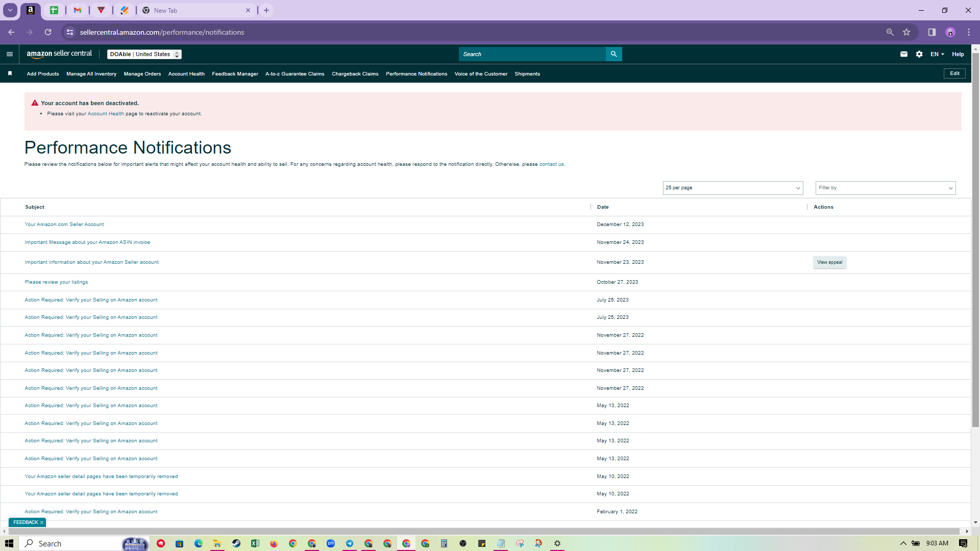Click the horizontal page scrollbar
Image resolution: width=980 pixels, height=551 pixels.
pyautogui.click(x=483, y=531)
